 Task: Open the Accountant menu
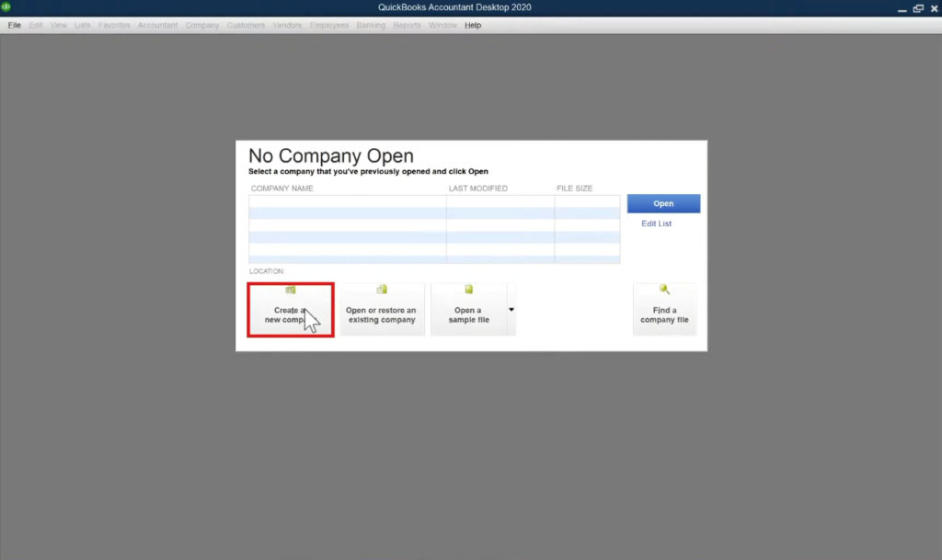[x=157, y=25]
